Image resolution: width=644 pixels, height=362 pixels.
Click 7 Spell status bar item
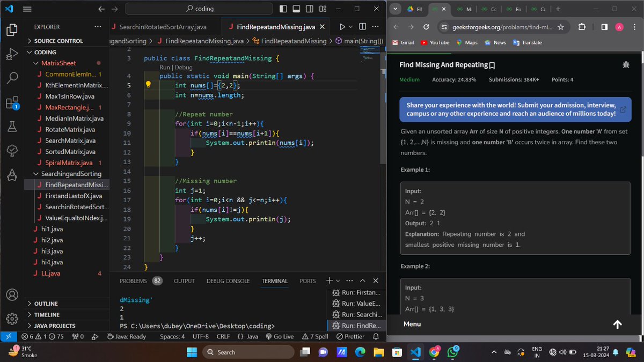pos(315,336)
